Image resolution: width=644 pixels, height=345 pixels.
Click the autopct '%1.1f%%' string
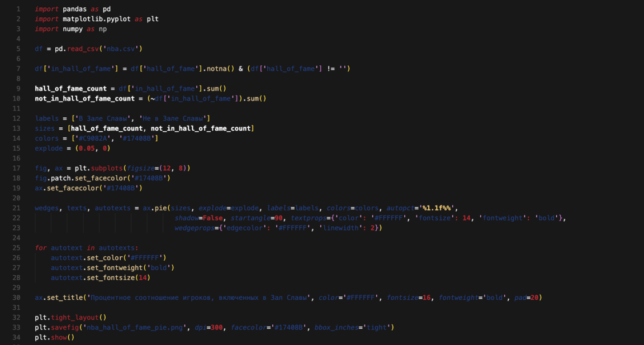click(437, 208)
